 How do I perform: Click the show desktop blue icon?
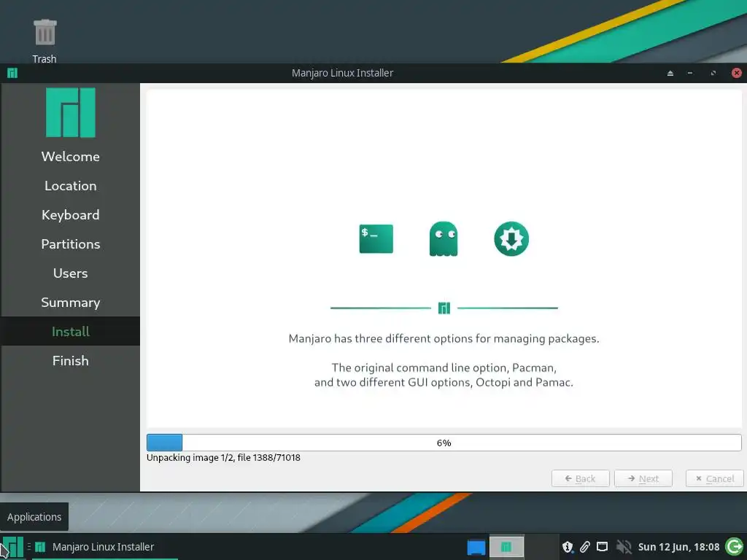pyautogui.click(x=476, y=547)
